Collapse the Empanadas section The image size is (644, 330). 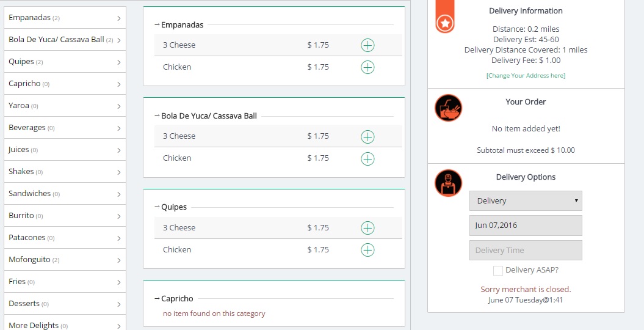pyautogui.click(x=179, y=25)
